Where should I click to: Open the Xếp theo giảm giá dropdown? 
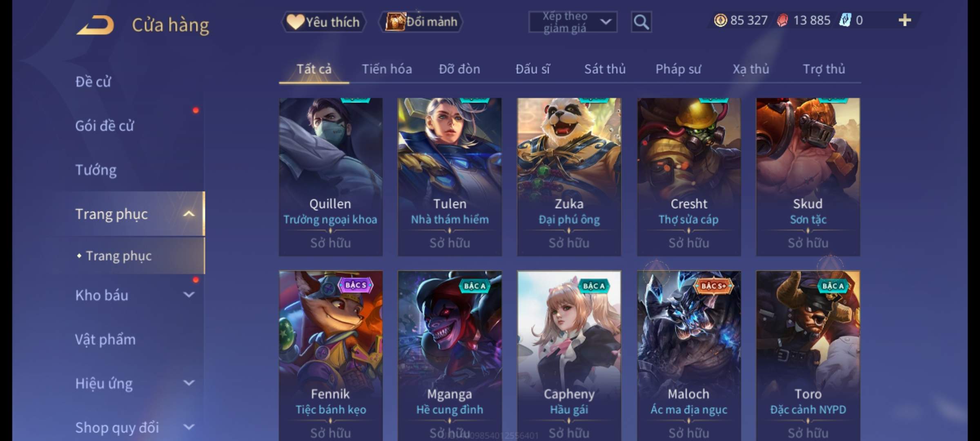point(573,22)
